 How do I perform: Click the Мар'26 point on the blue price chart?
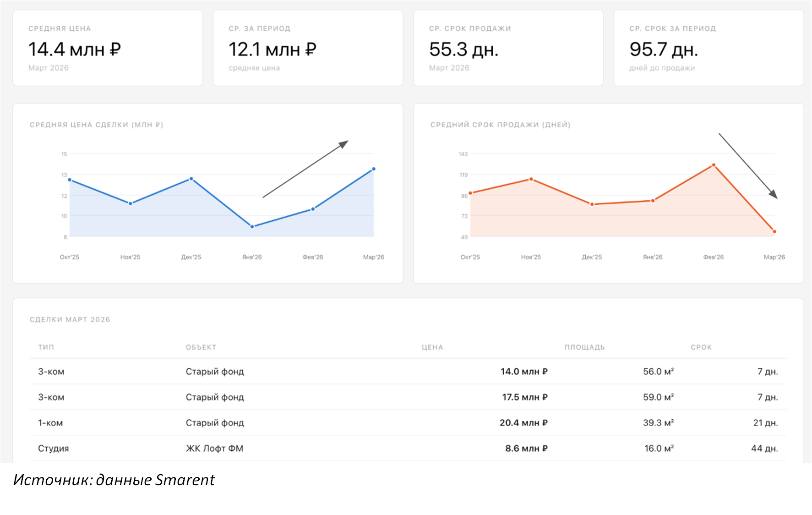pyautogui.click(x=374, y=169)
